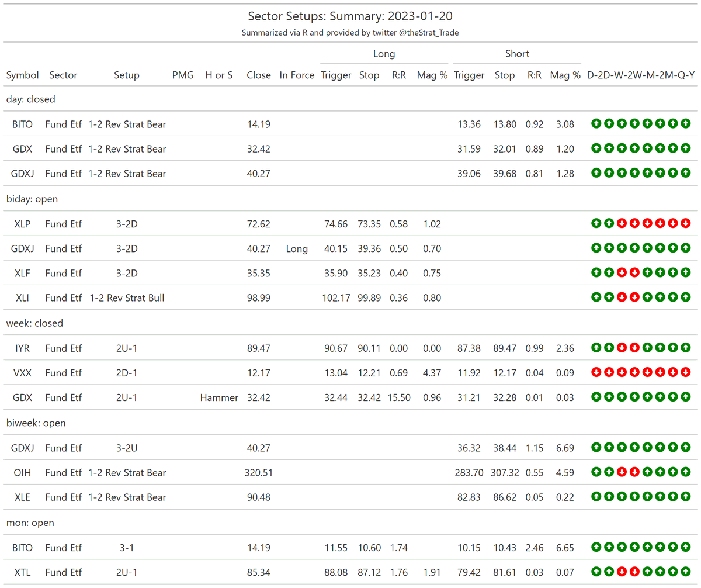
Task: Click the W-column red arrow in XLP row
Action: click(622, 223)
